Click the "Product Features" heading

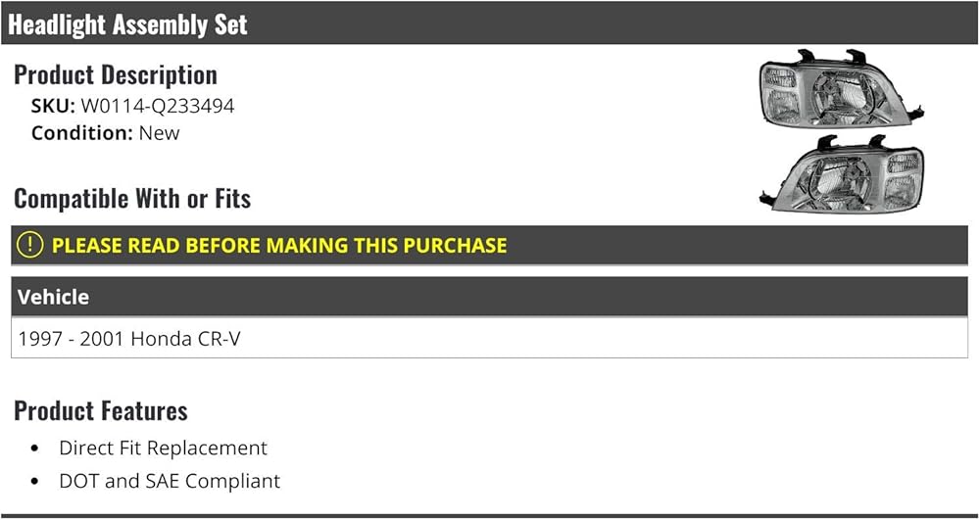(101, 410)
